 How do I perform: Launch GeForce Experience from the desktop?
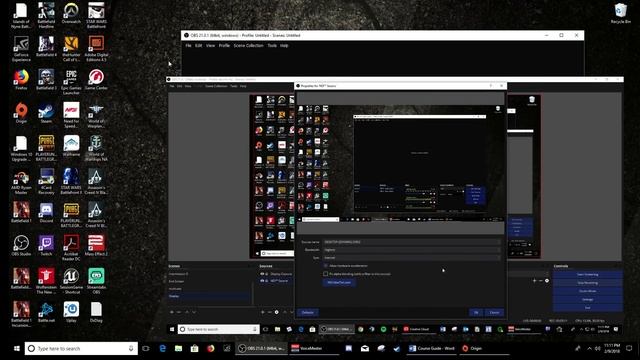coord(21,49)
